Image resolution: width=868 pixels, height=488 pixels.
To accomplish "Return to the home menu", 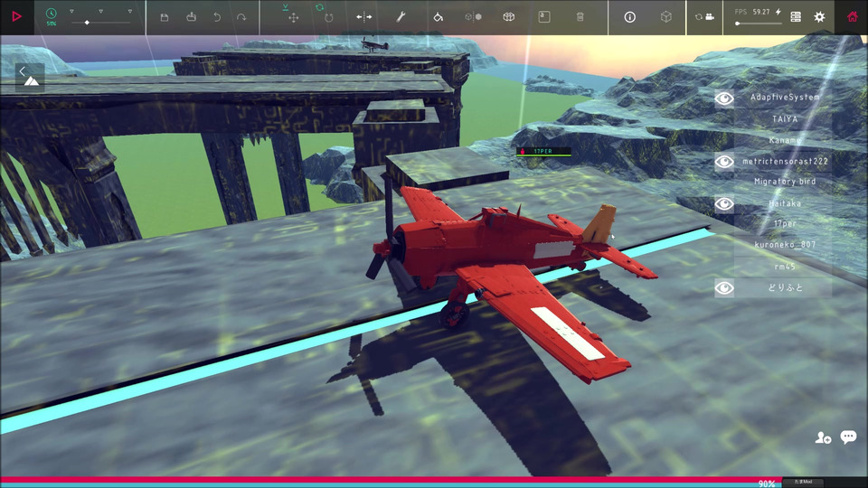I will click(x=853, y=16).
